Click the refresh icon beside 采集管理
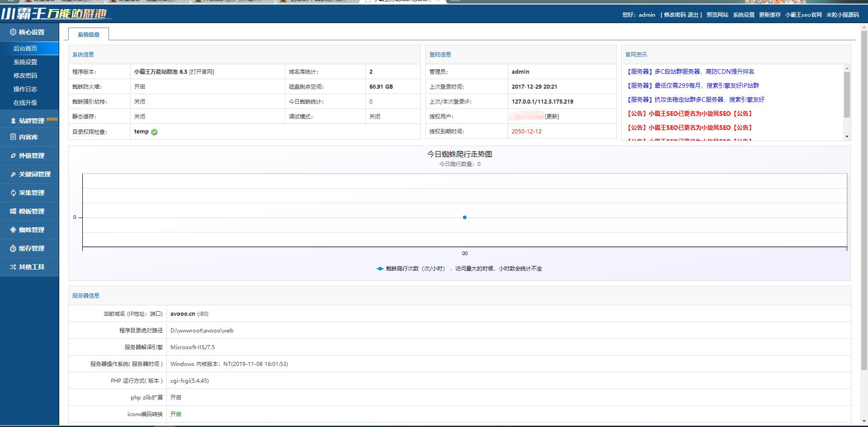The image size is (868, 427). point(13,193)
